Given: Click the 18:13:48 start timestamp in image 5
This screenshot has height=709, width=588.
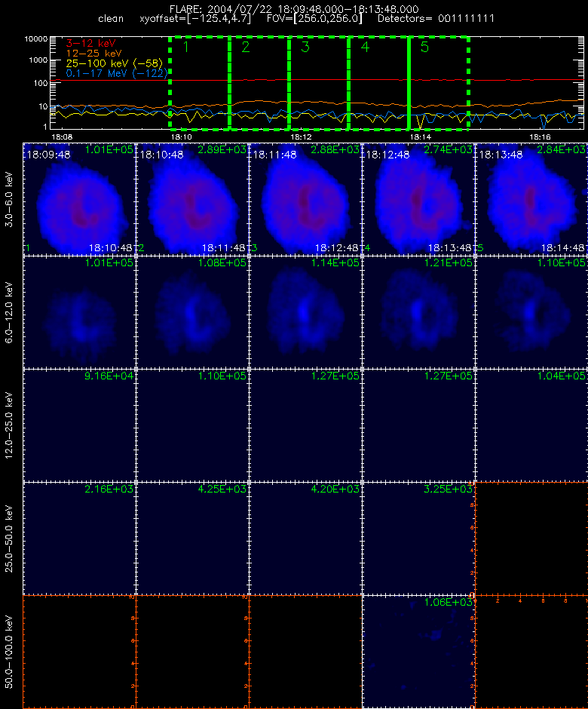Looking at the screenshot, I should pyautogui.click(x=501, y=155).
